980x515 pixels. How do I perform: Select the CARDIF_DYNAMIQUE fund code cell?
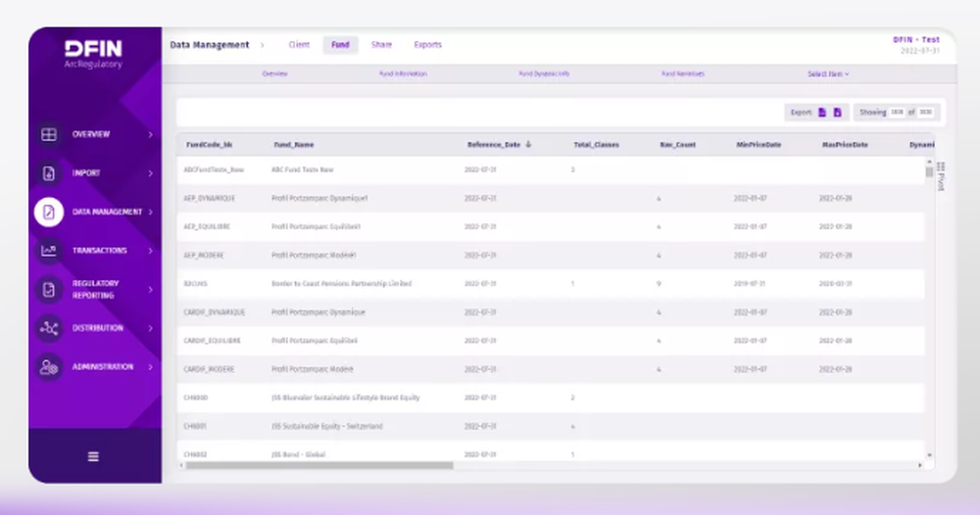coord(215,312)
